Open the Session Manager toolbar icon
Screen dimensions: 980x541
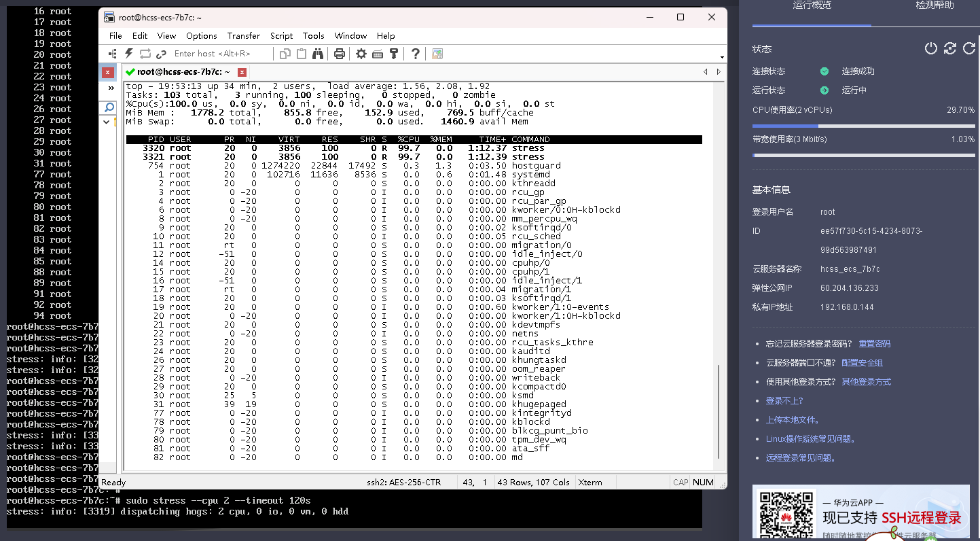pos(113,54)
